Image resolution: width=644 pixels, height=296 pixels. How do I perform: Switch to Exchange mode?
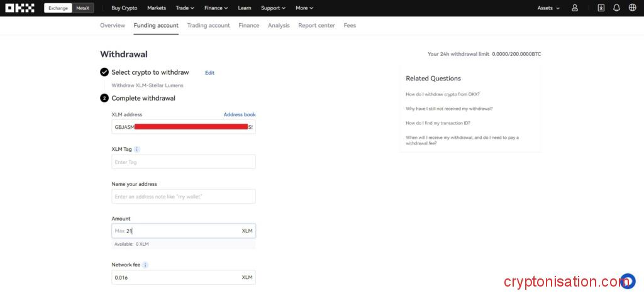[x=58, y=8]
